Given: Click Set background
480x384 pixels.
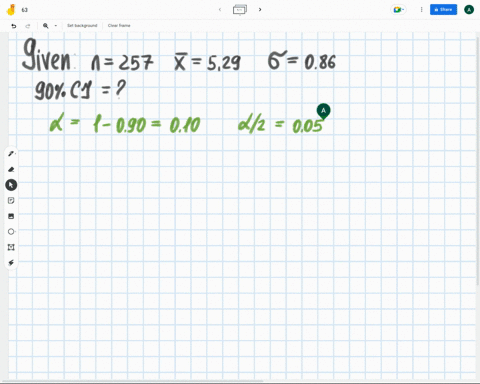Looking at the screenshot, I should (82, 26).
